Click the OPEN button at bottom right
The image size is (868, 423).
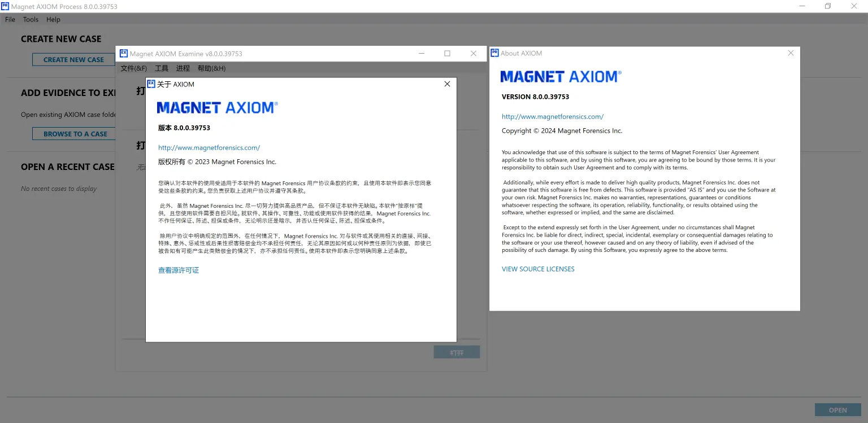click(837, 410)
